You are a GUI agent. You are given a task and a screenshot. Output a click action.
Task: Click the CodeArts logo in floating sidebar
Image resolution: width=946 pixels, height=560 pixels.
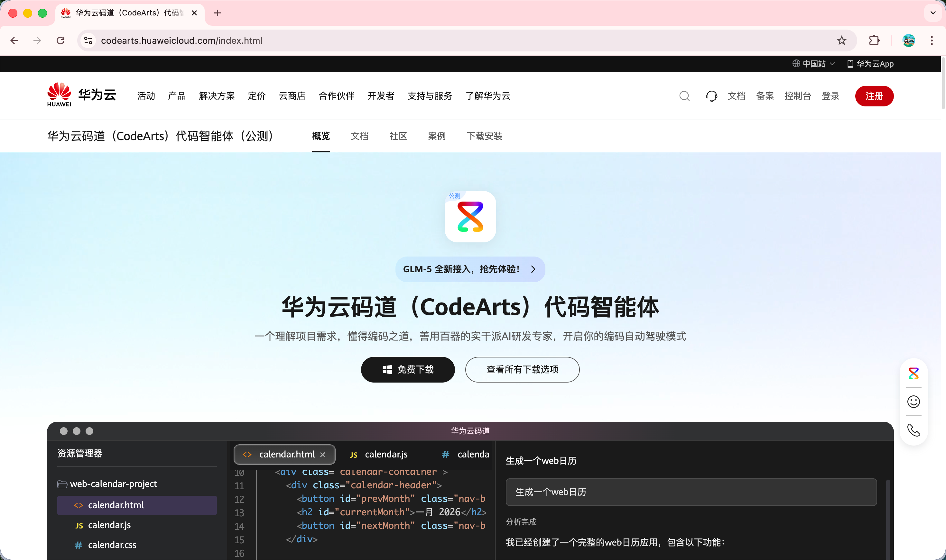913,373
